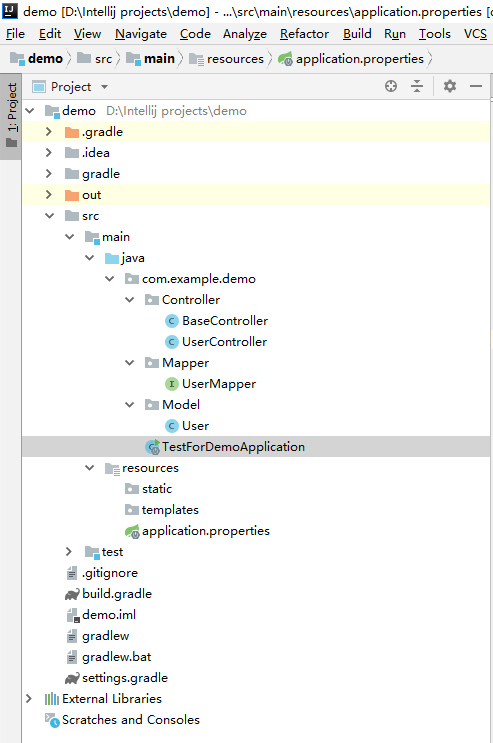This screenshot has height=743, width=493.
Task: Click the BaseController class icon
Action: [171, 321]
